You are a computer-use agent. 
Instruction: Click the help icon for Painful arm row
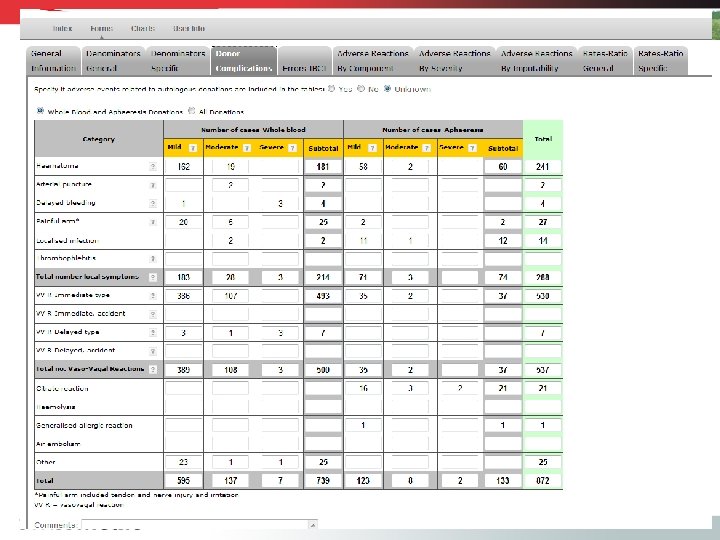153,222
